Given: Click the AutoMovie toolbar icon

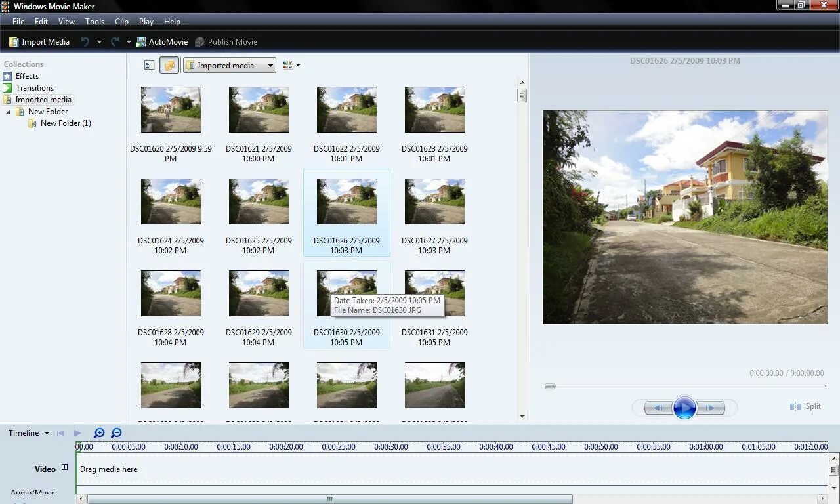Looking at the screenshot, I should pyautogui.click(x=140, y=41).
